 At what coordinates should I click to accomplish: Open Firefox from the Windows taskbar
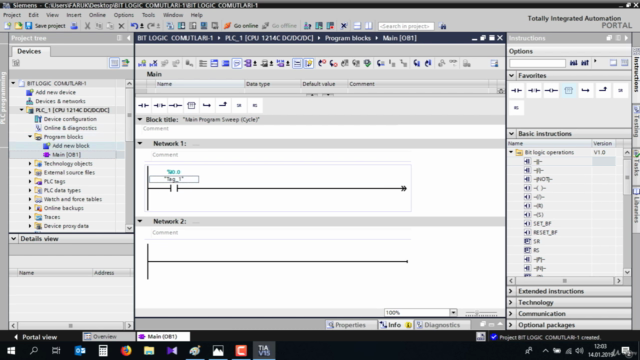click(126, 350)
